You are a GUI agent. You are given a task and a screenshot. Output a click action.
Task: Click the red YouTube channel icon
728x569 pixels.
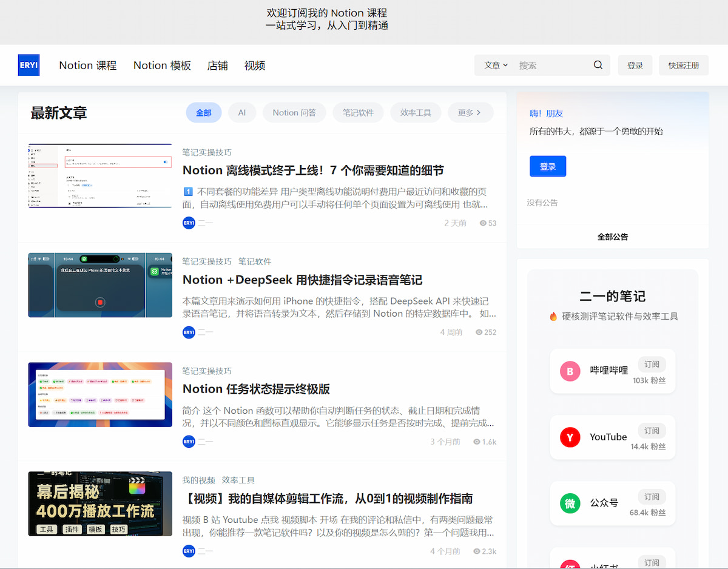[570, 437]
